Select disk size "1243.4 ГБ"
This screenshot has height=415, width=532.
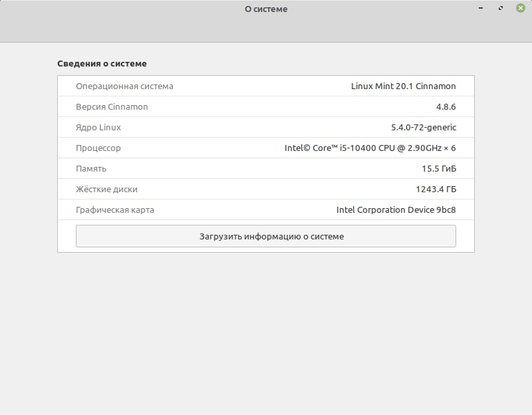(436, 190)
